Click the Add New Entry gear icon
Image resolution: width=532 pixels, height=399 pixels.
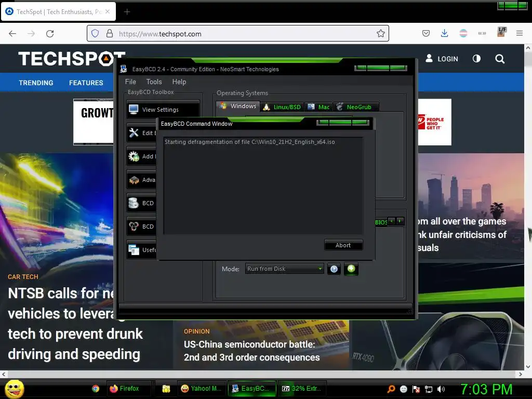(x=134, y=156)
